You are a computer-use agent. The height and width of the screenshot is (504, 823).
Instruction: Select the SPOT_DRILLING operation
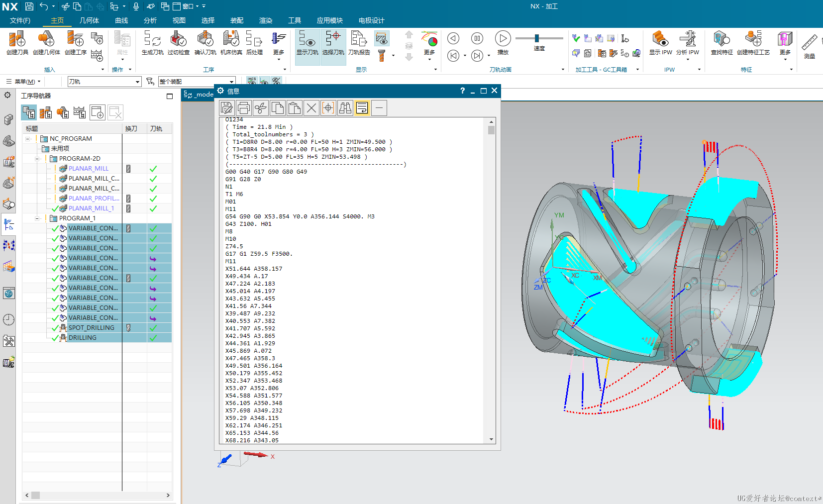tap(92, 328)
